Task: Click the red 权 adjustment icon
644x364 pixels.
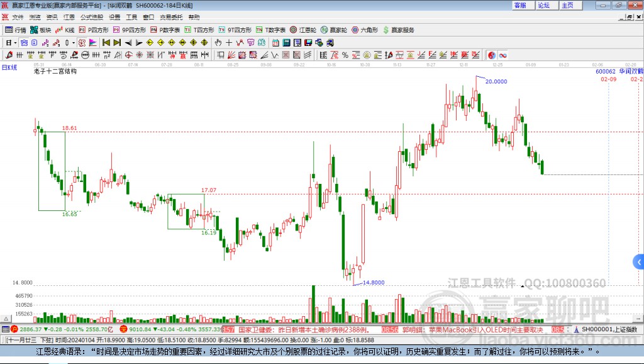Action: 82,42
